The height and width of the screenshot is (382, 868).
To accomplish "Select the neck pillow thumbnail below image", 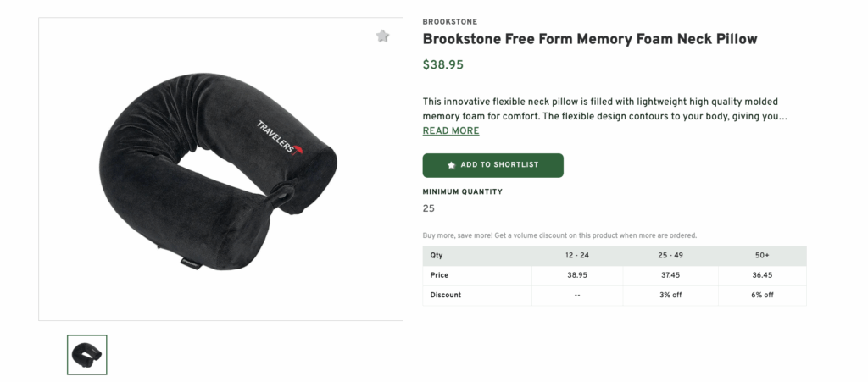I will tap(87, 355).
